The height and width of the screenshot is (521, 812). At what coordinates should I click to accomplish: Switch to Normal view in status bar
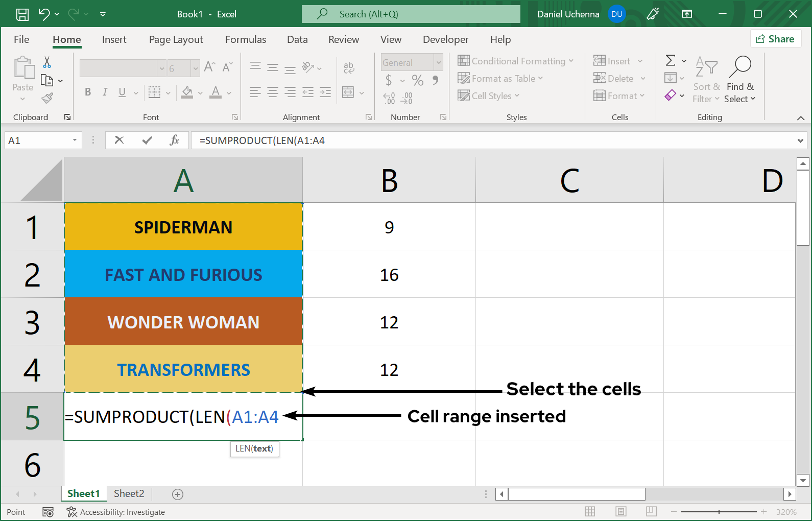[x=590, y=511]
